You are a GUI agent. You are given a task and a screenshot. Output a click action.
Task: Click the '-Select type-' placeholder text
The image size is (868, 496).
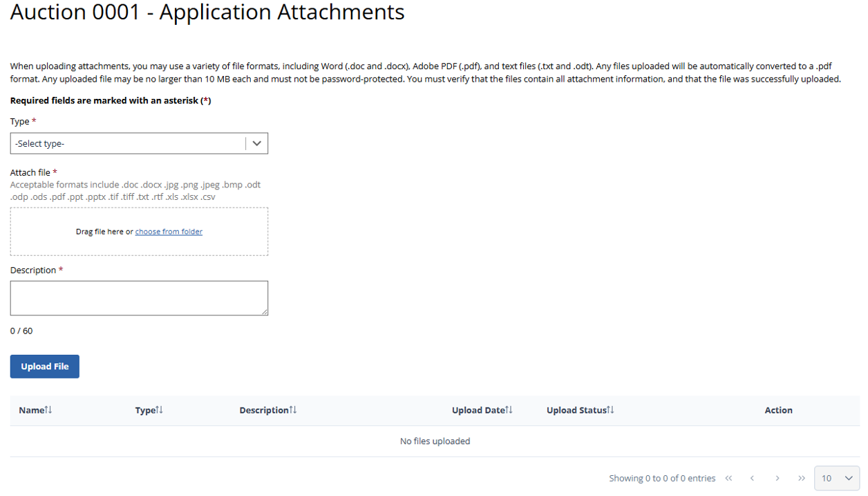[40, 144]
